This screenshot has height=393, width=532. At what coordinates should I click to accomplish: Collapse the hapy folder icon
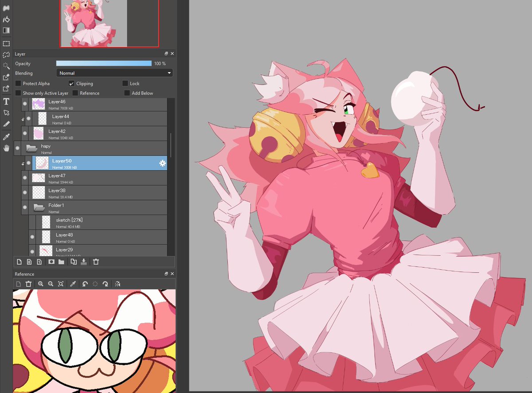click(x=31, y=148)
